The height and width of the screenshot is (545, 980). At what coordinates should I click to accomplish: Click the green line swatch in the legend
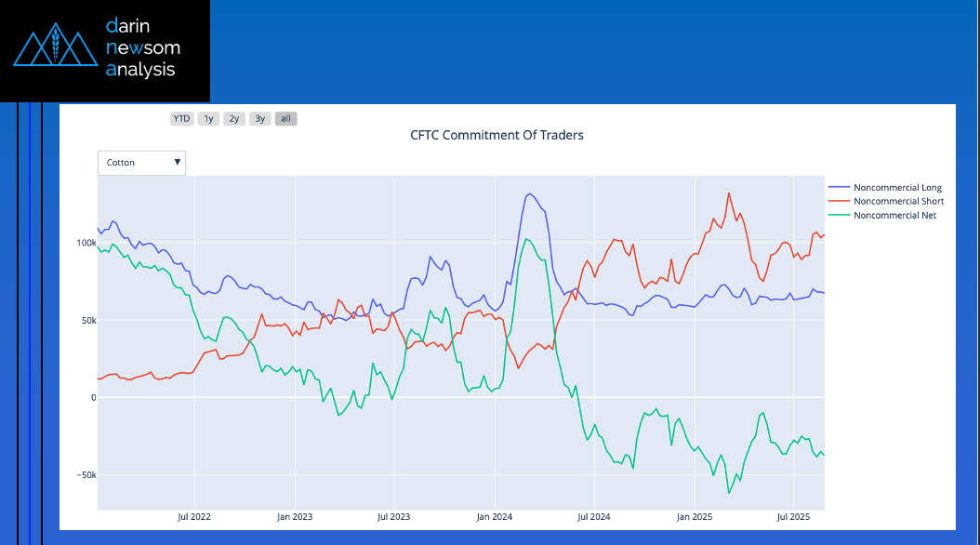point(838,216)
